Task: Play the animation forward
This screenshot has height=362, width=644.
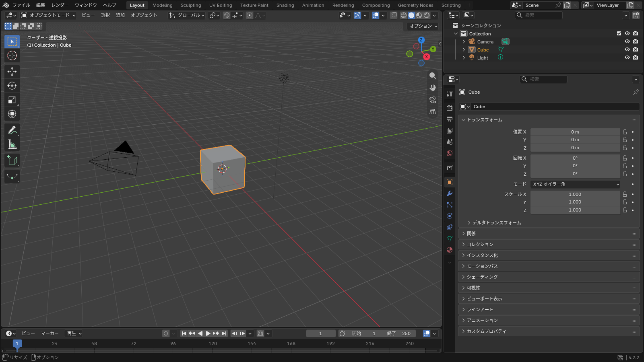Action: 208,333
